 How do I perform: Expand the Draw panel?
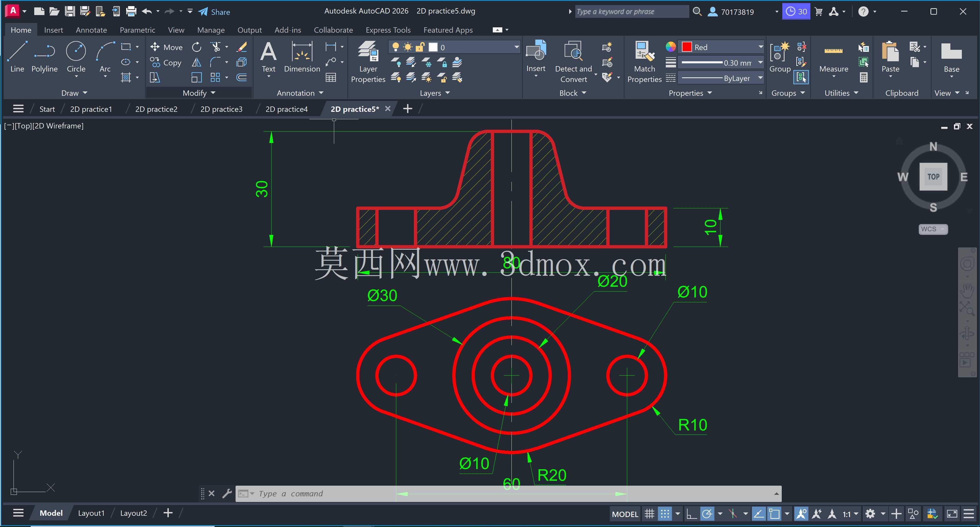[x=74, y=93]
